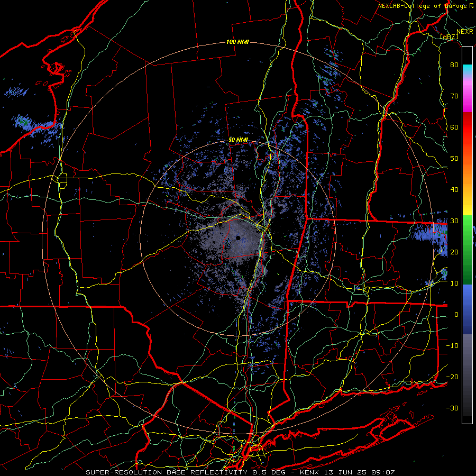The image size is (476, 476).
Task: Click the 20 dBZ scale value
Action: click(454, 252)
